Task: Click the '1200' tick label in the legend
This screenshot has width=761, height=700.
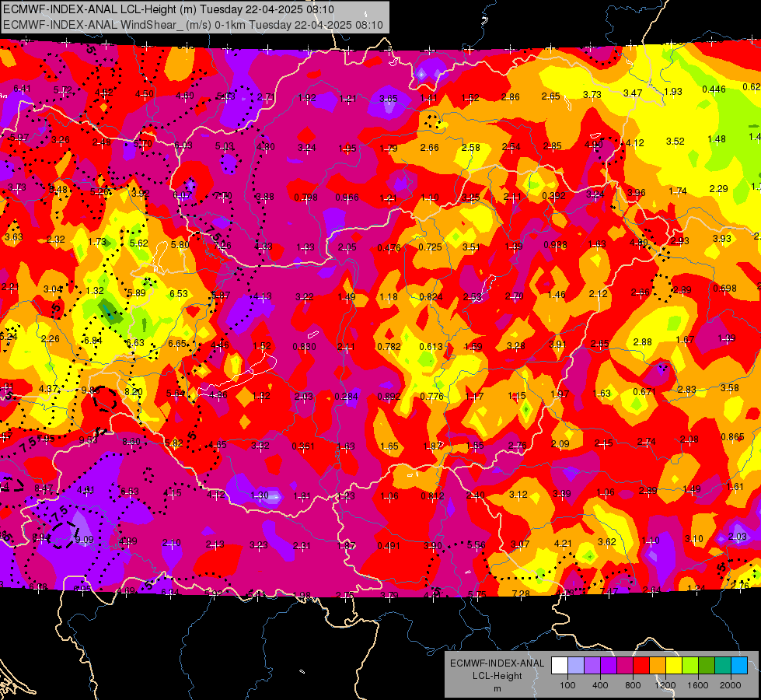Action: pyautogui.click(x=665, y=685)
